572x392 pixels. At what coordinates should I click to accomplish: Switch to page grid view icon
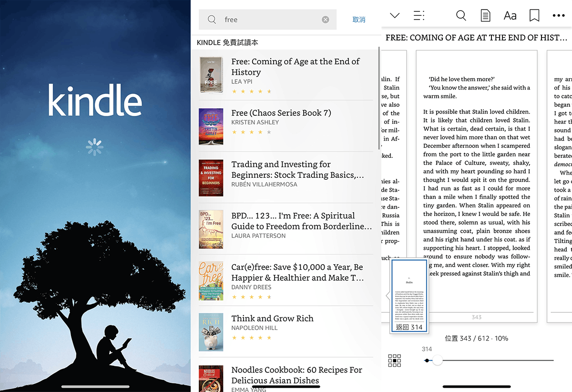(395, 361)
